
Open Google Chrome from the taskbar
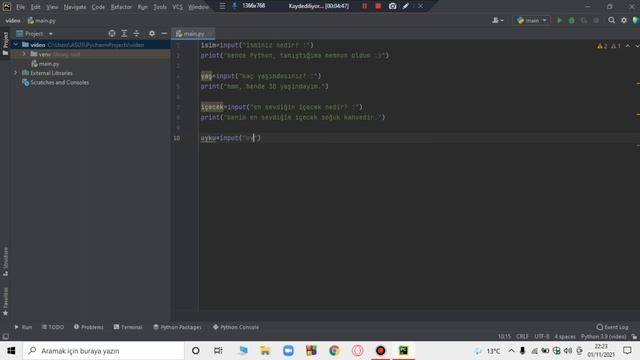pyautogui.click(x=334, y=351)
